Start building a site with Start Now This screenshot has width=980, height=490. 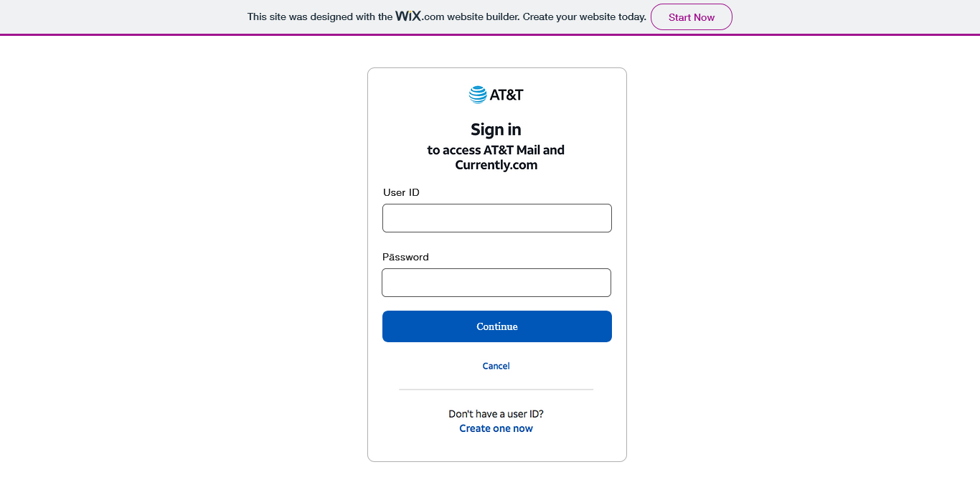point(692,17)
